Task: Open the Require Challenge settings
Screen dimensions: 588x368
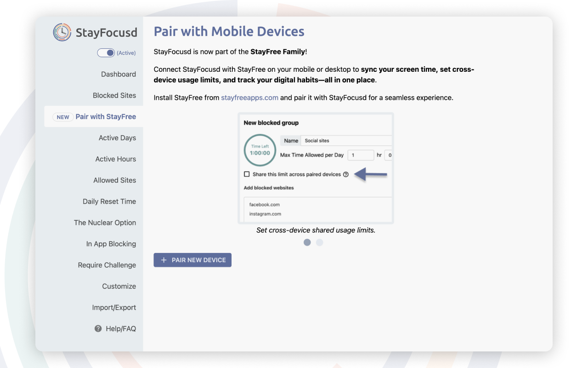Action: (107, 265)
